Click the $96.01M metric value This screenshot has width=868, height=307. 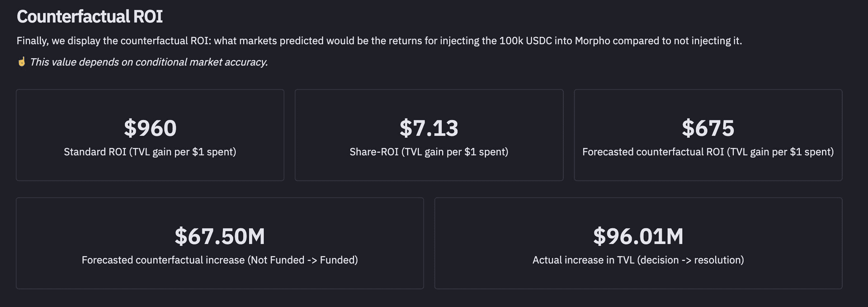coord(638,237)
